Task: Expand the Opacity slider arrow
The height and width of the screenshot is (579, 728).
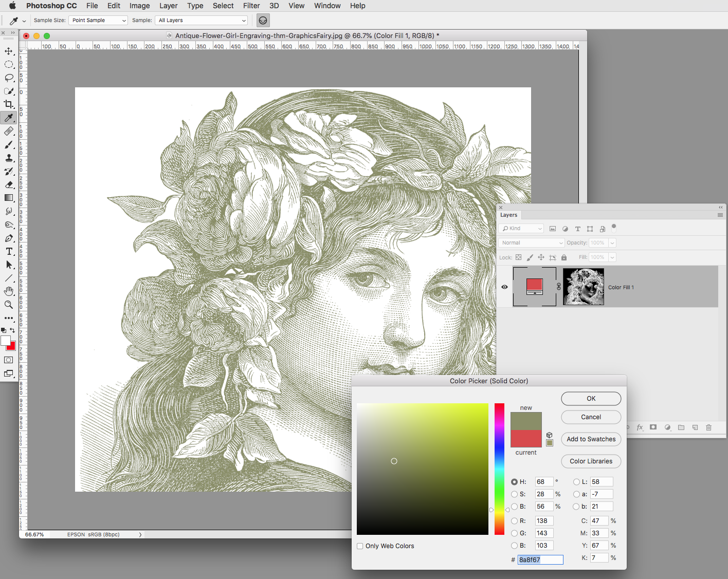Action: (x=612, y=243)
